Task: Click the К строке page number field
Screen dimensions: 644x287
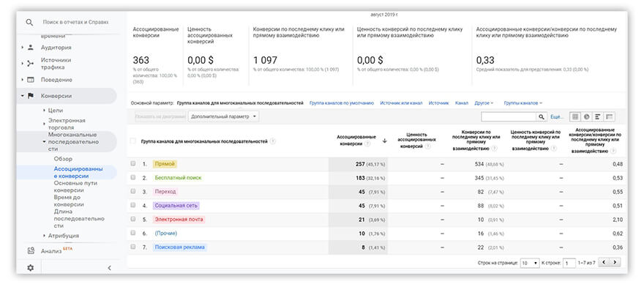Action: coord(569,263)
